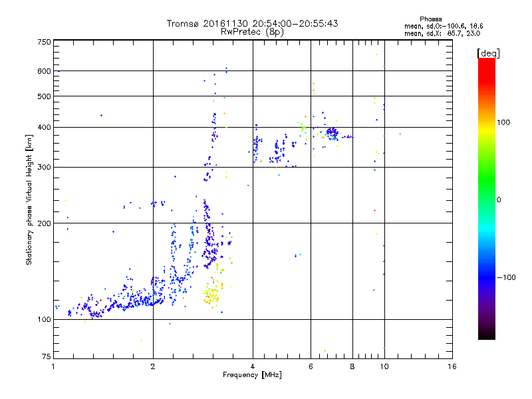532x399 pixels.
Task: Click the height axis tick label "300"
Action: pos(45,168)
